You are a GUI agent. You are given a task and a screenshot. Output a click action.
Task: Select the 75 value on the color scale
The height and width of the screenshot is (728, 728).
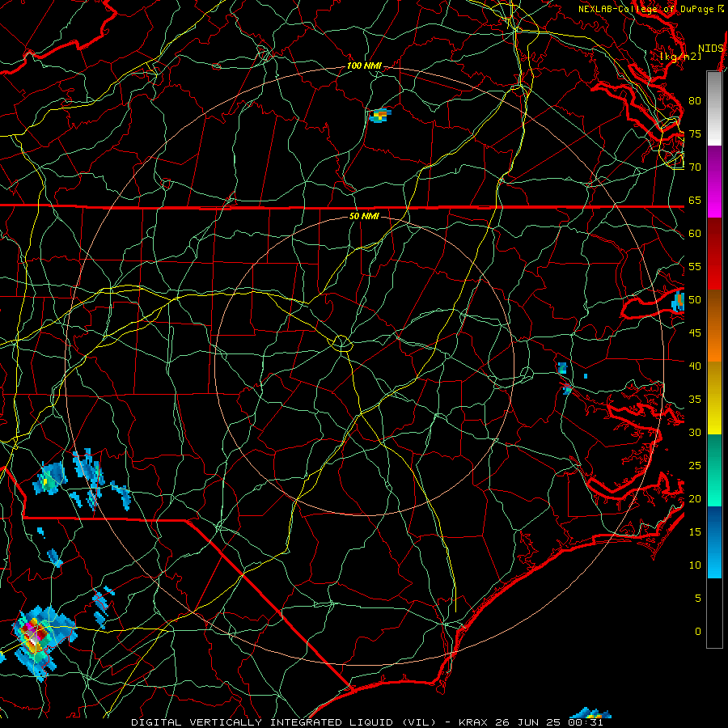(695, 133)
